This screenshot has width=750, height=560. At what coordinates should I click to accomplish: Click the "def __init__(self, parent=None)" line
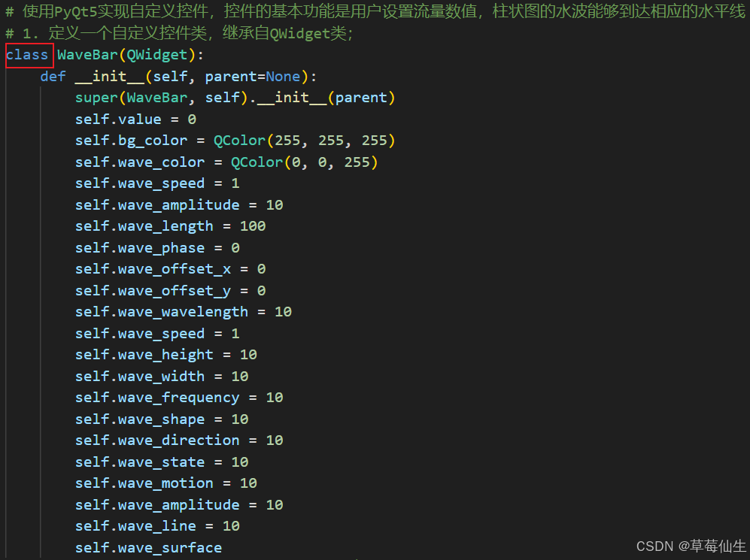click(x=178, y=77)
